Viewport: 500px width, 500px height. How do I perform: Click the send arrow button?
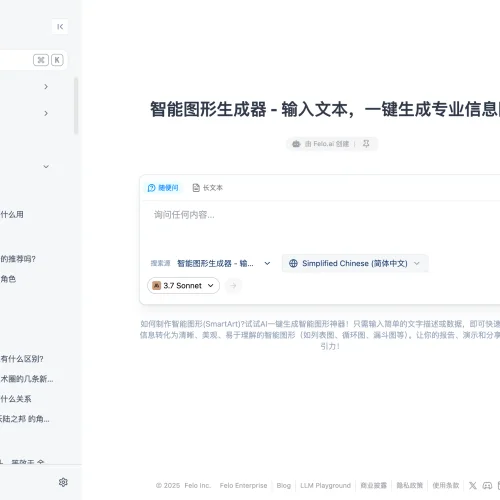pyautogui.click(x=233, y=286)
